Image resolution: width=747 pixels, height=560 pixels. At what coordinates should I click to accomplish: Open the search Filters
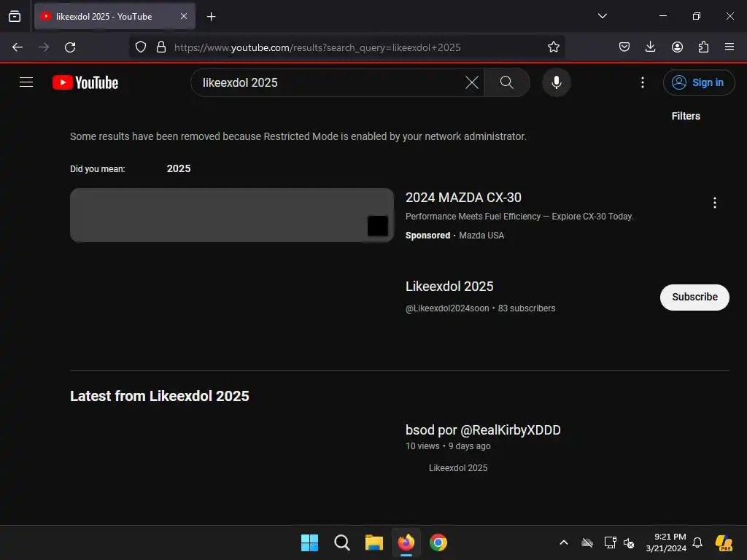click(686, 116)
